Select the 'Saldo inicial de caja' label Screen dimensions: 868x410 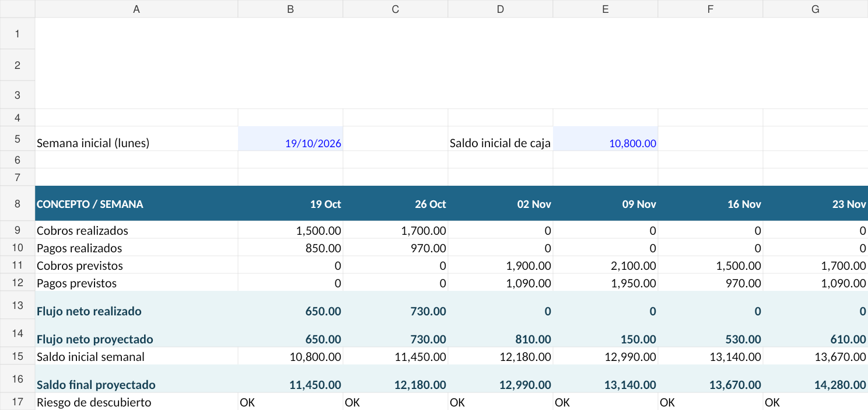click(501, 138)
